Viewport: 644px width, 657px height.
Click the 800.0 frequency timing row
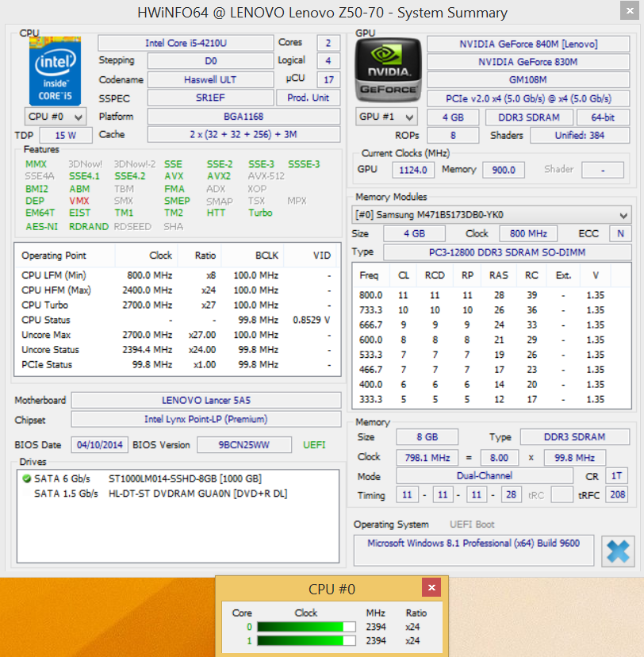(492, 295)
